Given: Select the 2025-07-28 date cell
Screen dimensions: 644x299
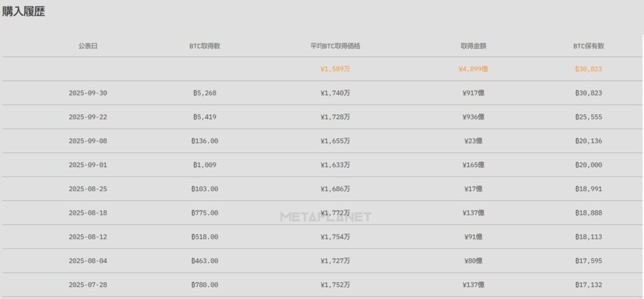Looking at the screenshot, I should point(88,285).
